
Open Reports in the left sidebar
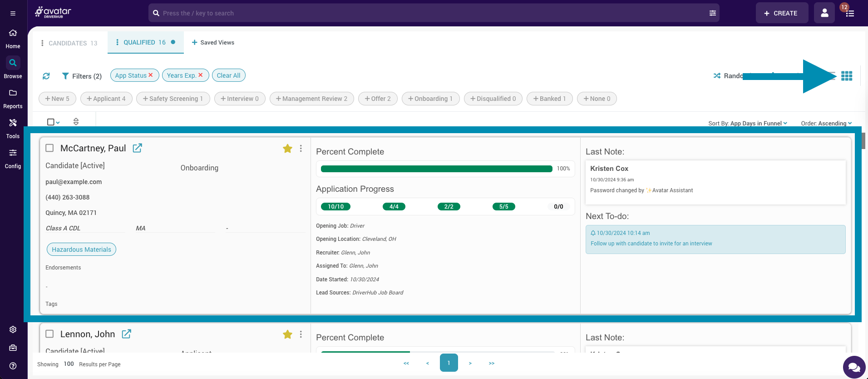(13, 98)
